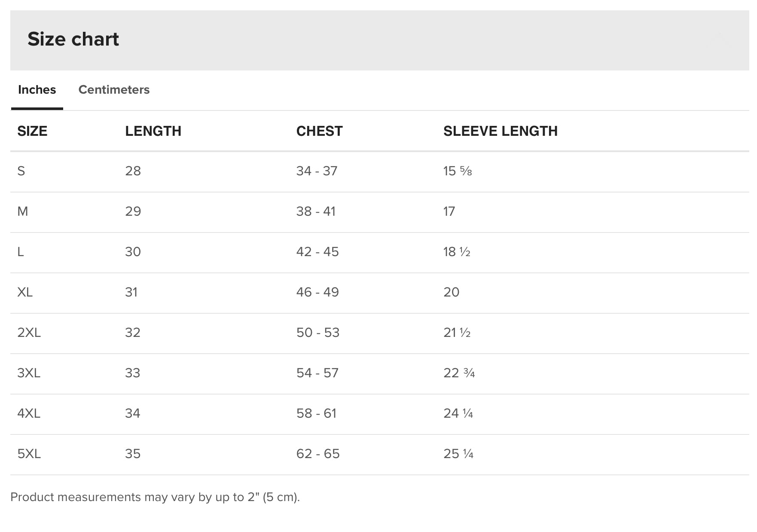The image size is (757, 532).
Task: Select the Inches tab
Action: [x=37, y=90]
